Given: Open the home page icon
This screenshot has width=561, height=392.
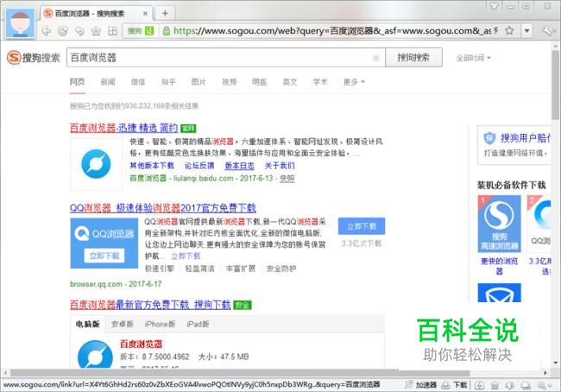Looking at the screenshot, I should (x=96, y=31).
